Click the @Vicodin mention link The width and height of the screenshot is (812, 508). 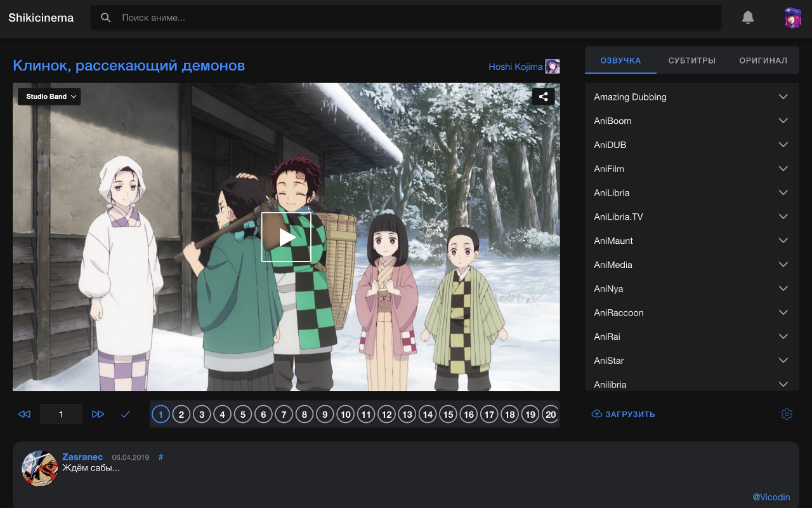click(x=771, y=497)
